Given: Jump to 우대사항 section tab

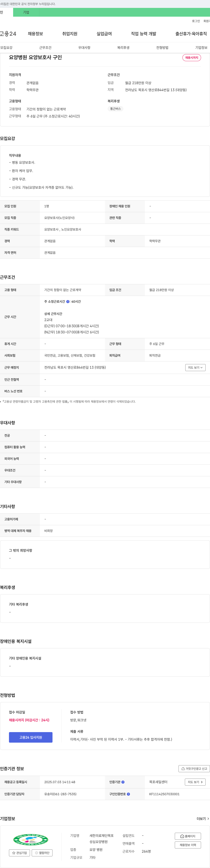Looking at the screenshot, I should click(x=84, y=48).
